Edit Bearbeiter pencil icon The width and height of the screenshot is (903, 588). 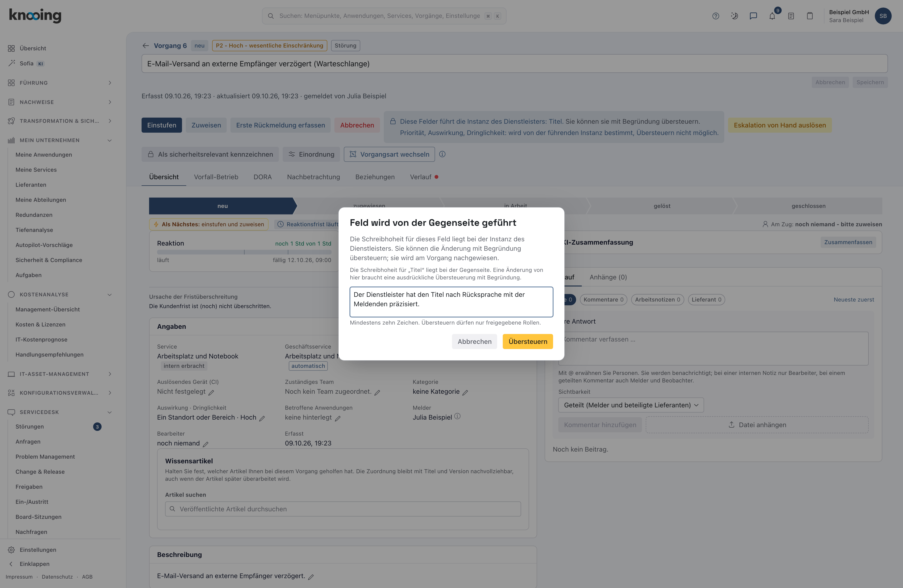(206, 444)
